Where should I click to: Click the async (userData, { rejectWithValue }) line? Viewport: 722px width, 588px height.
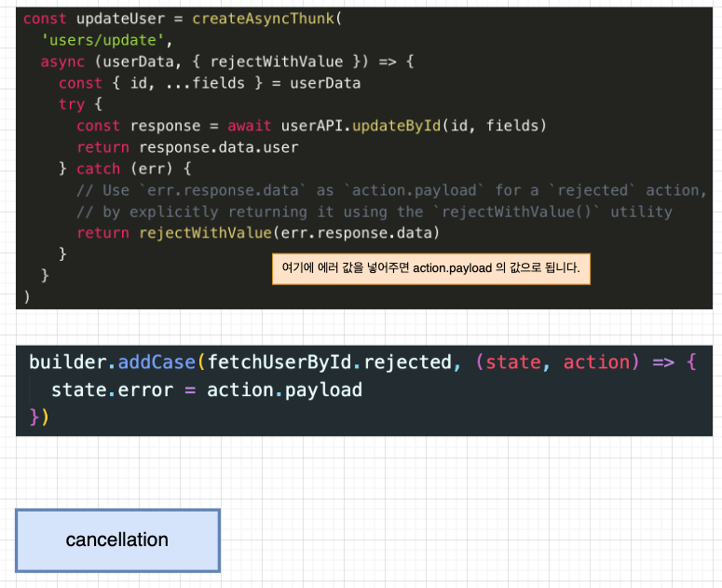227,62
